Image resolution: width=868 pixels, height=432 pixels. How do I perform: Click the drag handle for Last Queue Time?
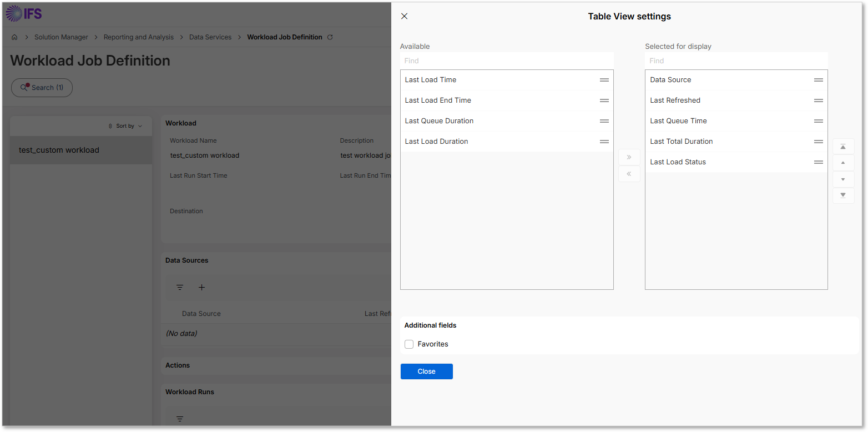819,121
